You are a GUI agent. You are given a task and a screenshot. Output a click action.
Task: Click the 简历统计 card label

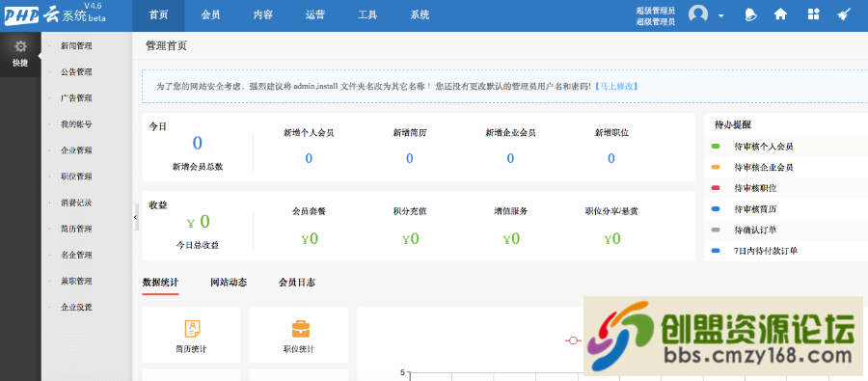pyautogui.click(x=192, y=349)
